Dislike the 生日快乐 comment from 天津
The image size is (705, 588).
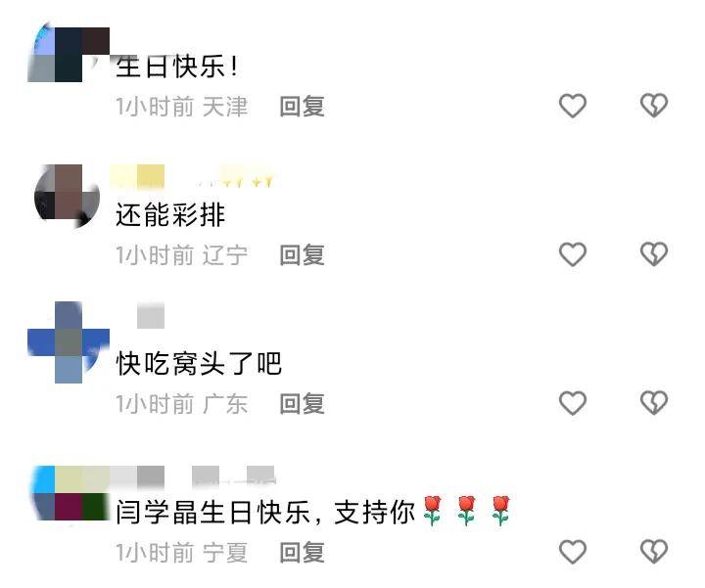pyautogui.click(x=654, y=106)
